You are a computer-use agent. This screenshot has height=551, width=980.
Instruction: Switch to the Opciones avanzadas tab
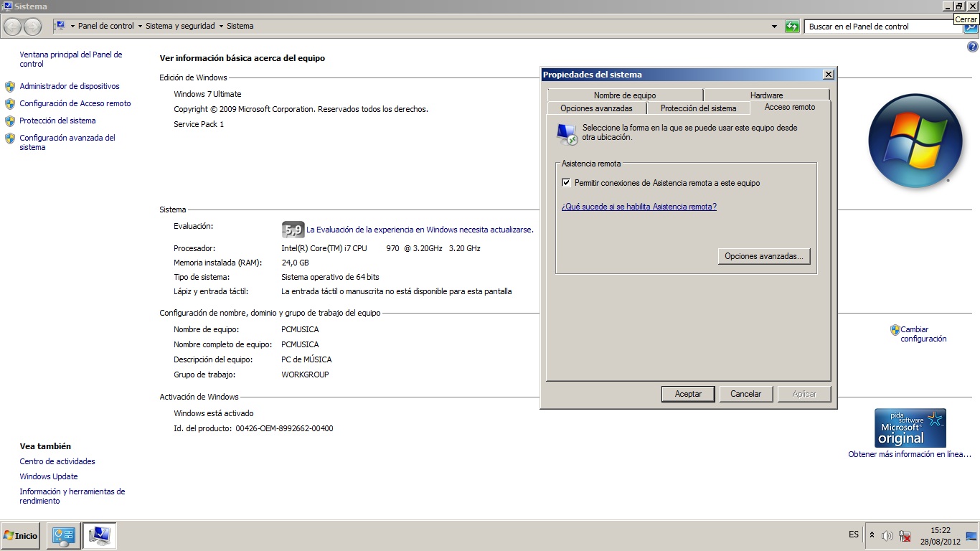coord(597,108)
